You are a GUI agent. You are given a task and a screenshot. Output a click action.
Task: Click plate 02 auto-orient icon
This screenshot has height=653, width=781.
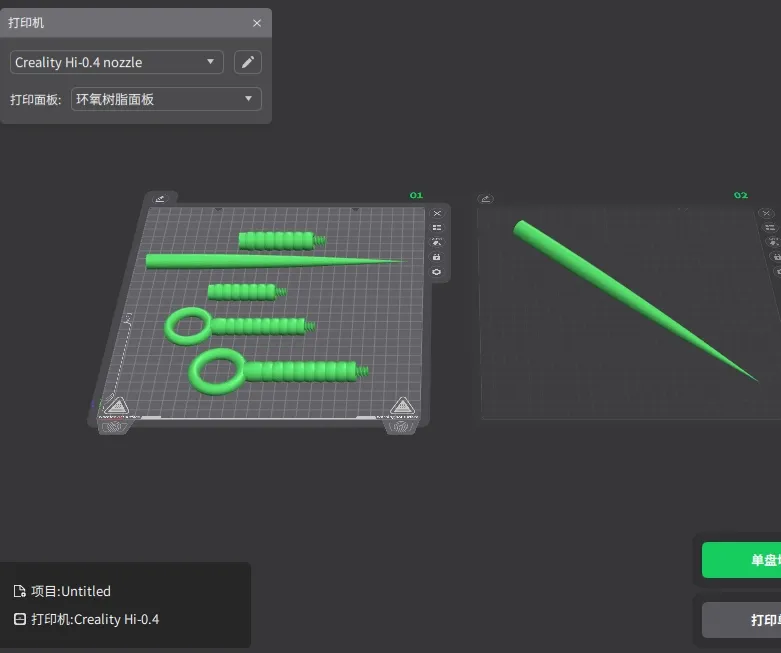[x=769, y=243]
